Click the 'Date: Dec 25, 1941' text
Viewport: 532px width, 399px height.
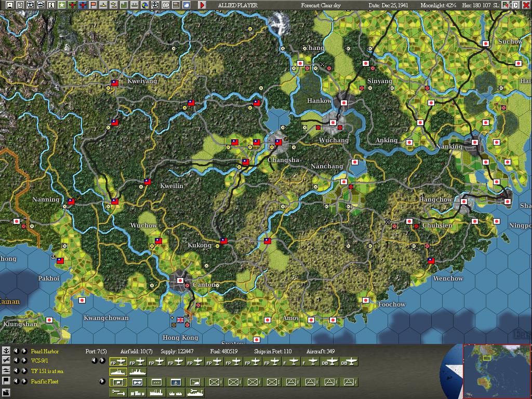[x=388, y=5]
